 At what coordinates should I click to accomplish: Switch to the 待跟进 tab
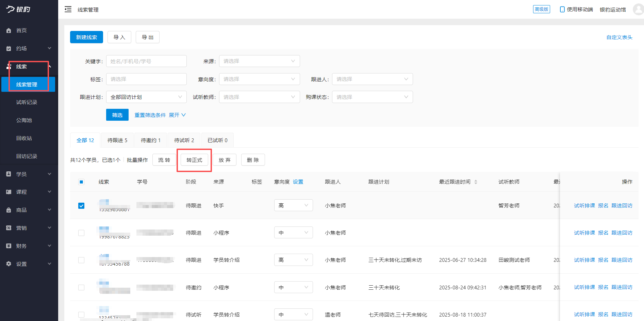(117, 140)
